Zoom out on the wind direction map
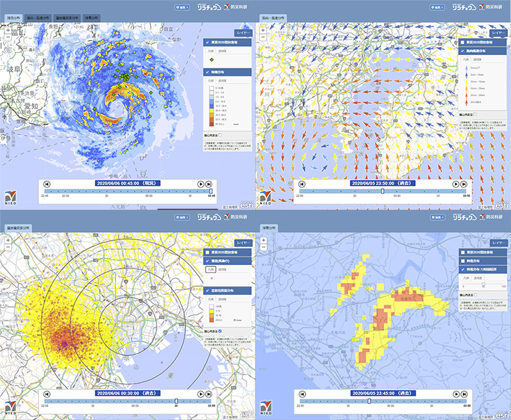 point(262,37)
